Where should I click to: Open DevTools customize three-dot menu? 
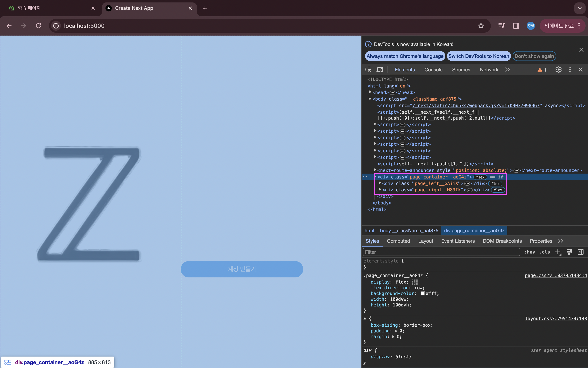570,70
